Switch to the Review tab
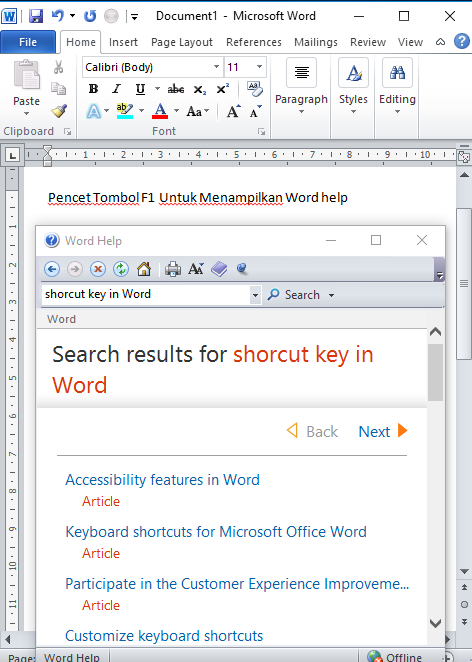The height and width of the screenshot is (662, 472). (x=368, y=42)
